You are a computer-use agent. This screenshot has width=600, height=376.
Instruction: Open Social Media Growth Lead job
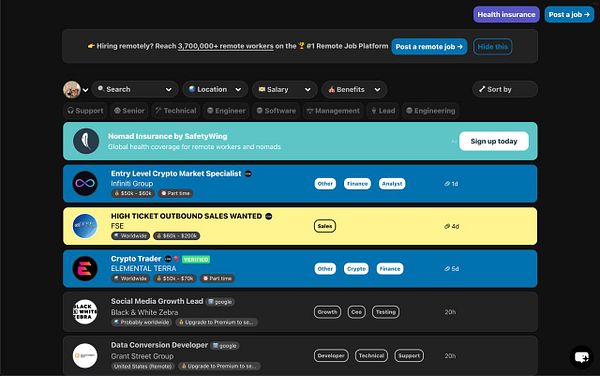click(157, 301)
